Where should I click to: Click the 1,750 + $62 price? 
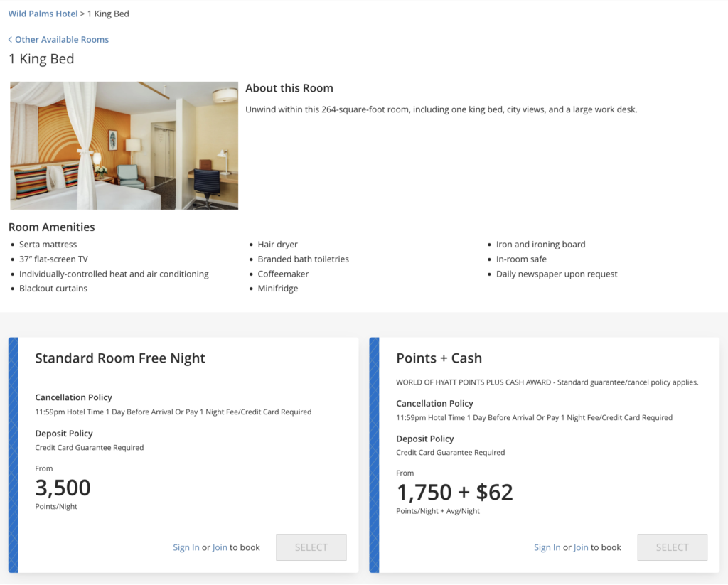click(455, 492)
